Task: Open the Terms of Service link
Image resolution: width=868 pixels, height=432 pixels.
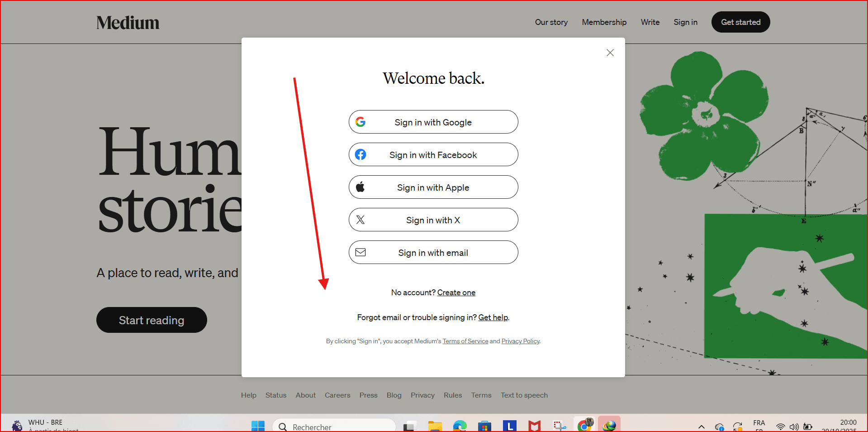Action: [x=465, y=341]
